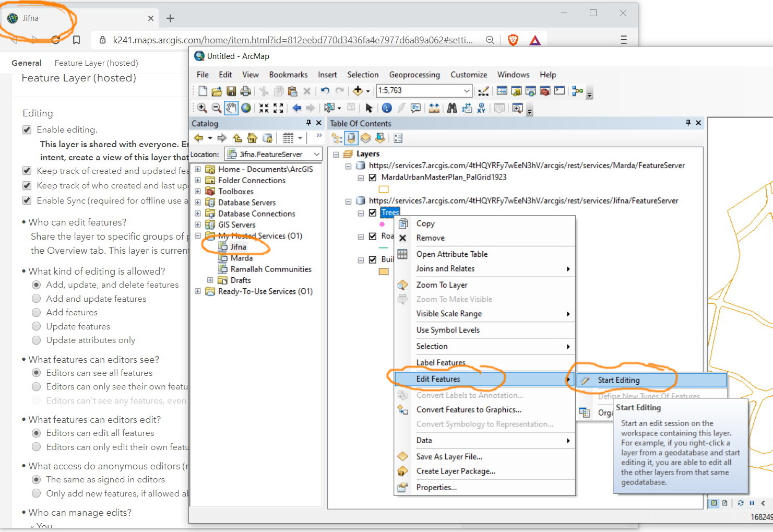The width and height of the screenshot is (773, 532).
Task: Click the Go To XY tool
Action: point(481,108)
